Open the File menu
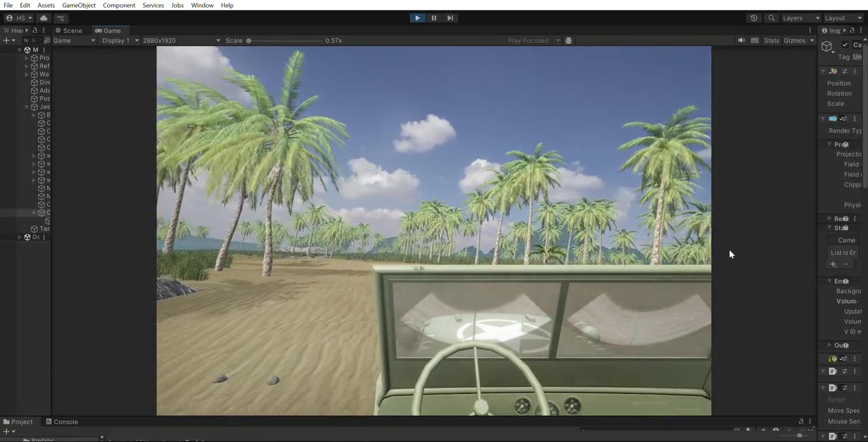868x442 pixels. 8,5
